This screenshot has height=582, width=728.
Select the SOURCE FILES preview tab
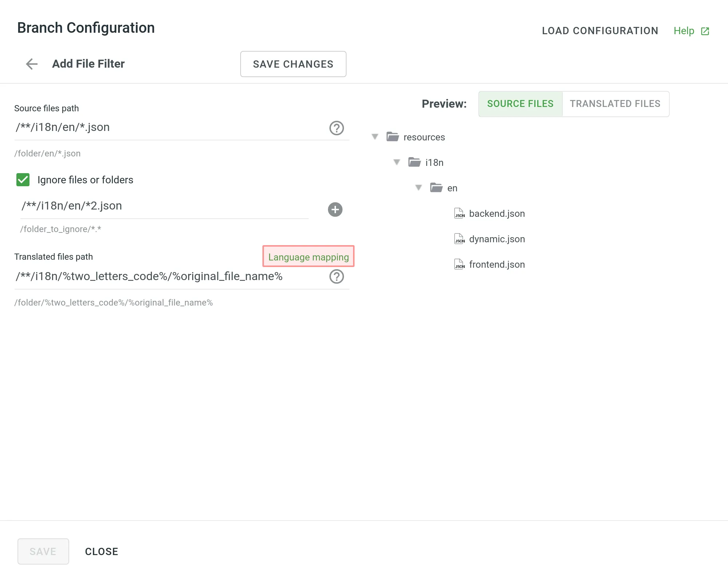point(521,104)
